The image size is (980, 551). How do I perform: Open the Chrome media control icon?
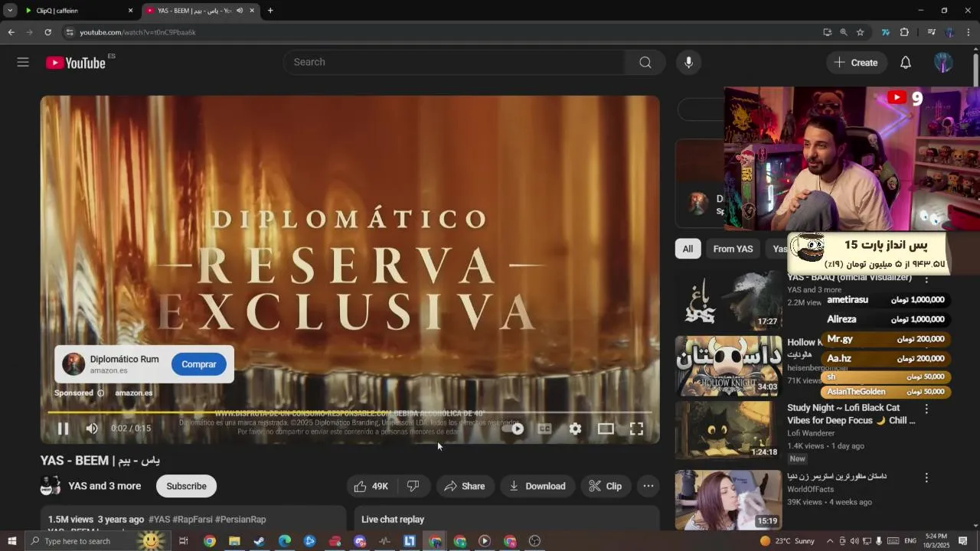coord(931,32)
